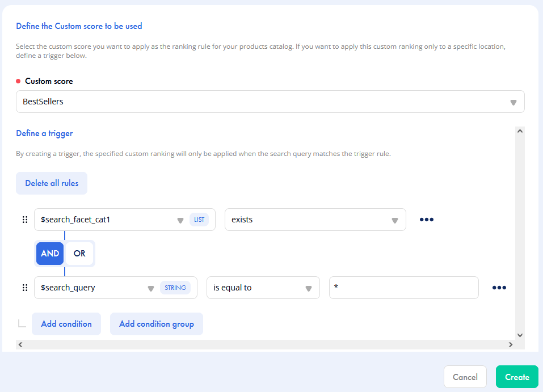Open more options for $search_facet_cat1 rule
543x392 pixels.
(426, 220)
